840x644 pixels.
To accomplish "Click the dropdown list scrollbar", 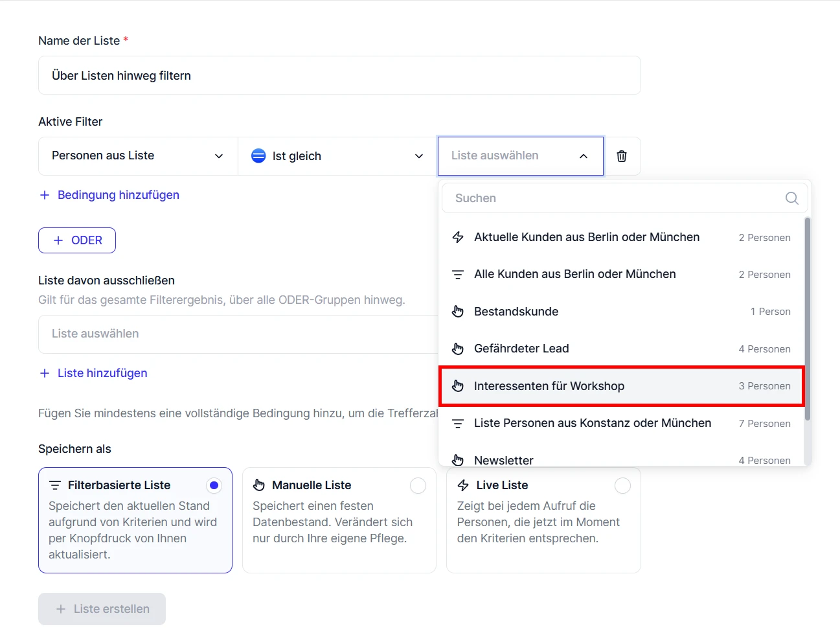I will coord(808,319).
